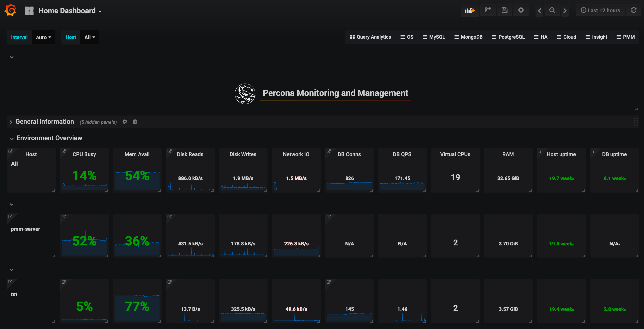Click info icon on DB uptime panel
Image resolution: width=644 pixels, height=329 pixels.
(593, 151)
